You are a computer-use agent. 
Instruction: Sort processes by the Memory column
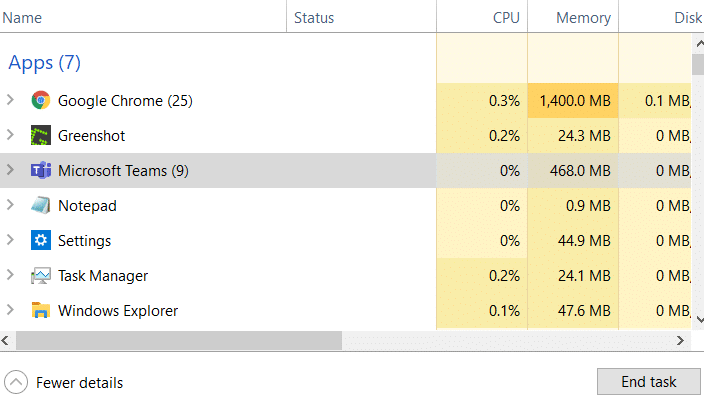coord(583,18)
